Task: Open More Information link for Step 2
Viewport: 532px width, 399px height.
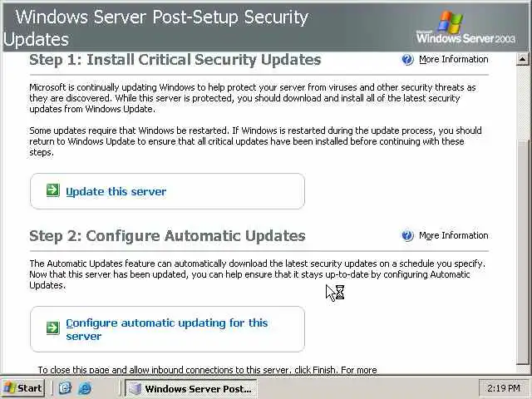Action: pyautogui.click(x=453, y=236)
